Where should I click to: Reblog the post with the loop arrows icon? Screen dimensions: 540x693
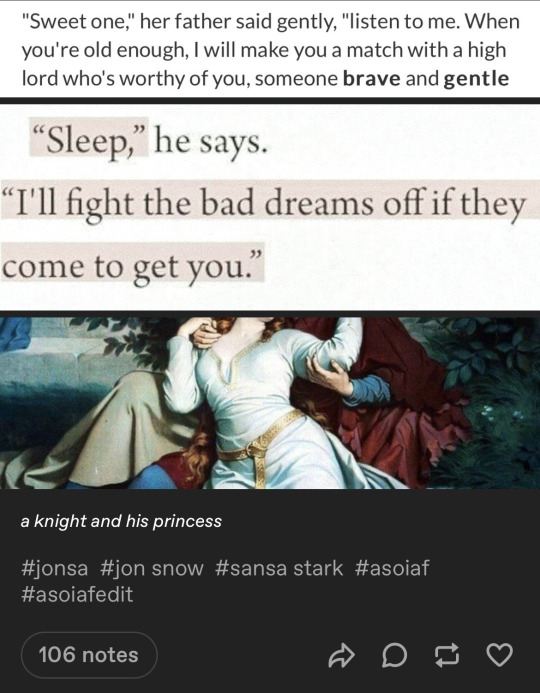click(x=447, y=655)
